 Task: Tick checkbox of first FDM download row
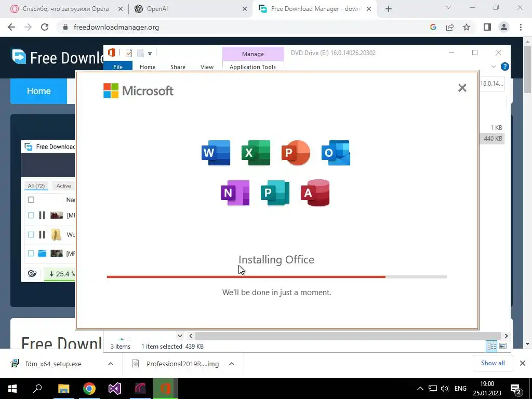tap(31, 216)
